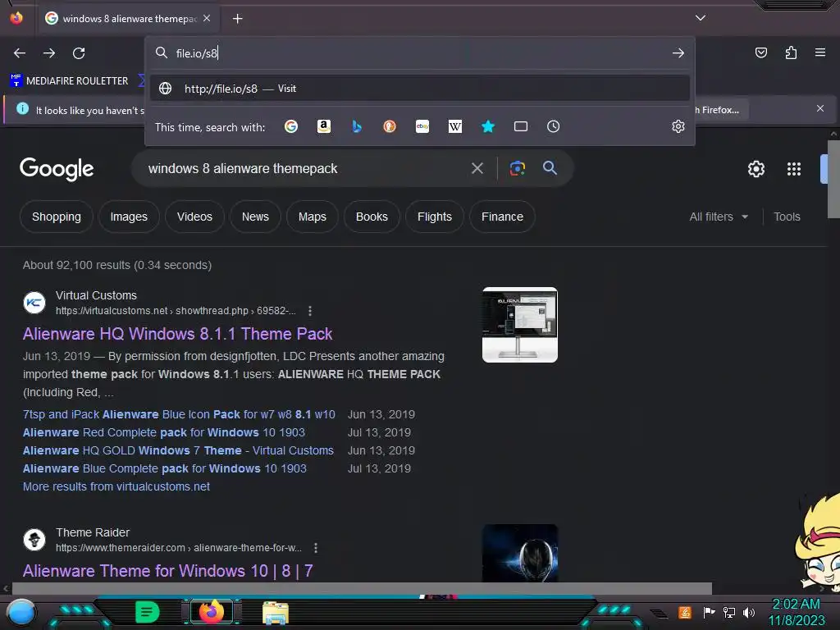Open the Firefox hamburger menu

tap(820, 52)
